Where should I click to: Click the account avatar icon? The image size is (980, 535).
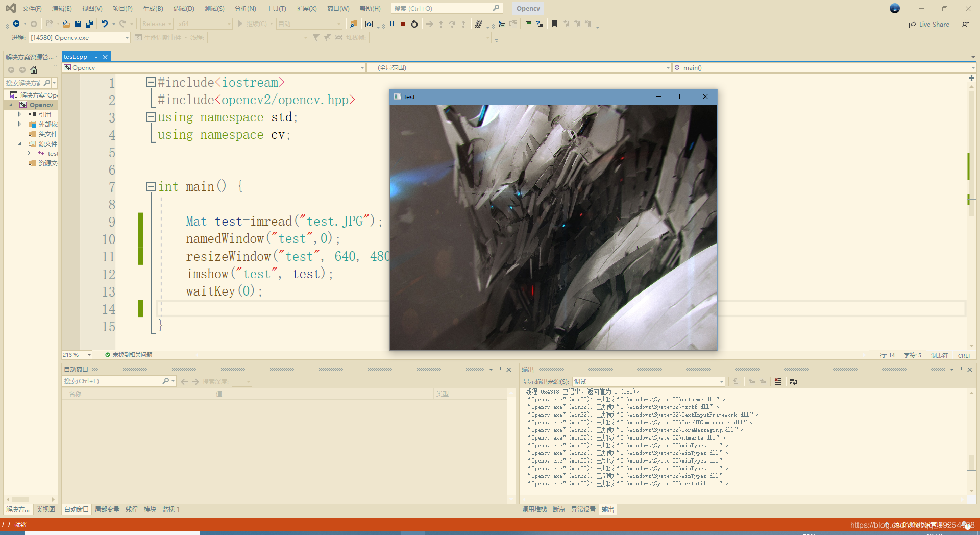click(x=895, y=8)
